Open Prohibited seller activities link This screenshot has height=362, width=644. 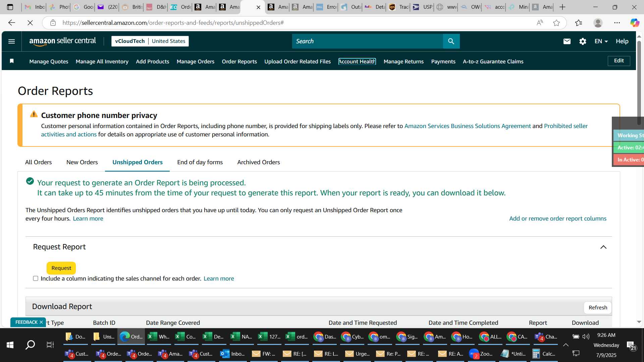566,126
